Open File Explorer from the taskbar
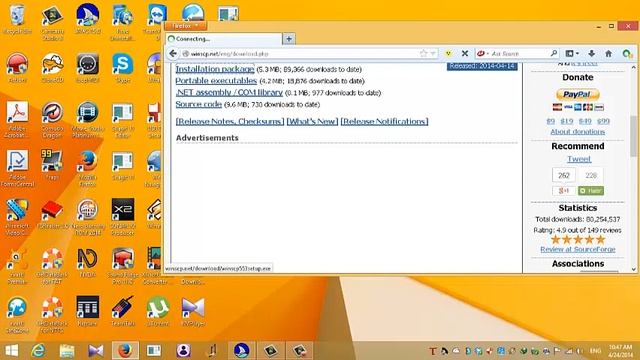The height and width of the screenshot is (360, 640). point(67,351)
